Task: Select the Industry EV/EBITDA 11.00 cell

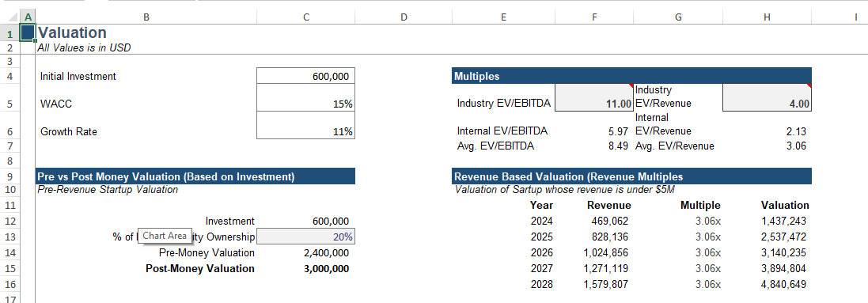Action: pos(594,97)
